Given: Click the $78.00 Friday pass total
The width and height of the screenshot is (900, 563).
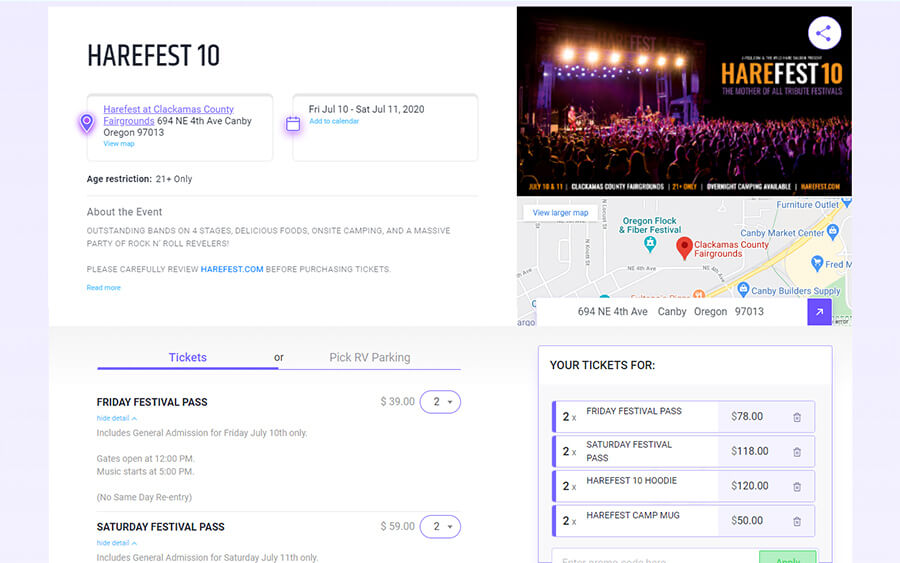Looking at the screenshot, I should point(747,417).
